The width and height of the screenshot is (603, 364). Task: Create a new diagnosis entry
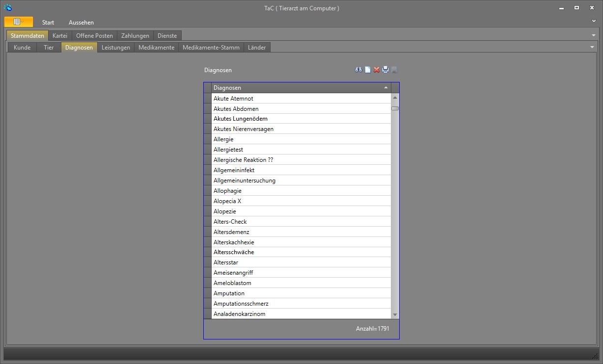(368, 70)
